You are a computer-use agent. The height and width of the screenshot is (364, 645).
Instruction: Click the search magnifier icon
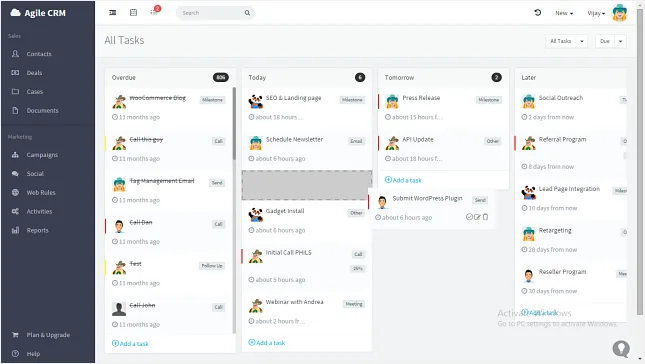coord(247,13)
